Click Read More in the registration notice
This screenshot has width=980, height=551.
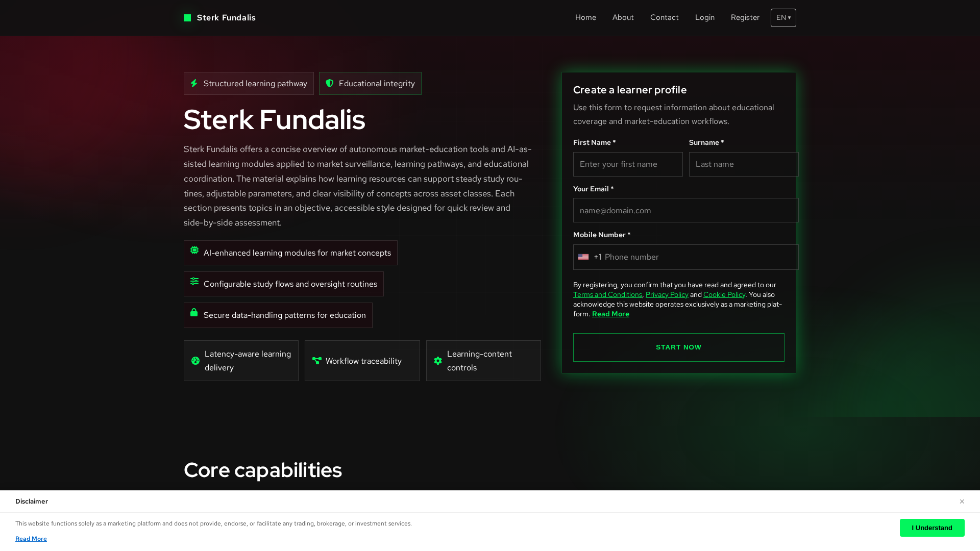coord(610,314)
